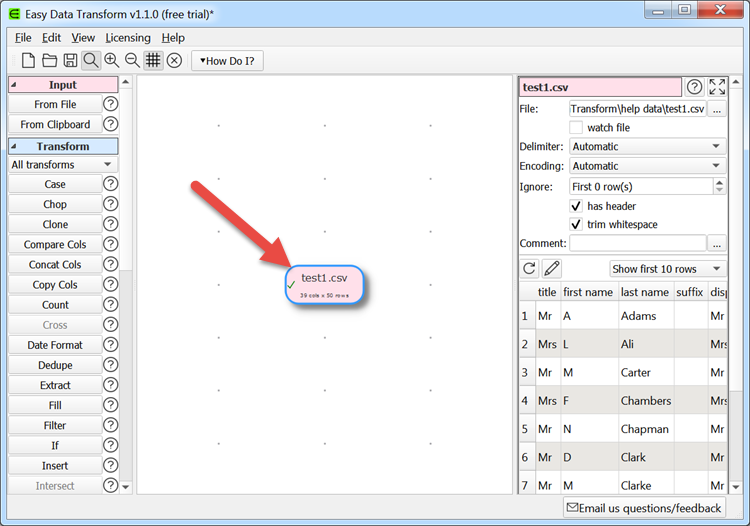Viewport: 750px width, 526px height.
Task: Click Email us questions/feedback button
Action: click(644, 508)
